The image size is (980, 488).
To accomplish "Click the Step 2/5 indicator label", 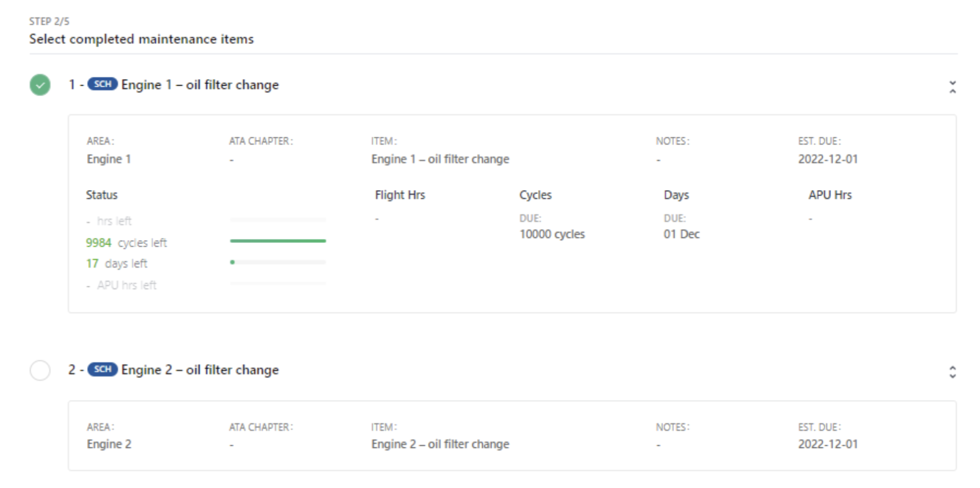I will point(49,21).
